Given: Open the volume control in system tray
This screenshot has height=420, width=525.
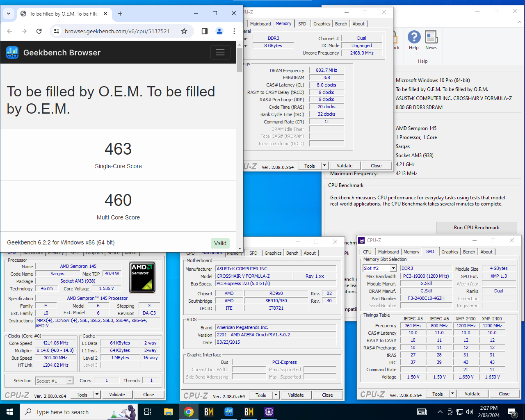Looking at the screenshot, I should pos(470,412).
